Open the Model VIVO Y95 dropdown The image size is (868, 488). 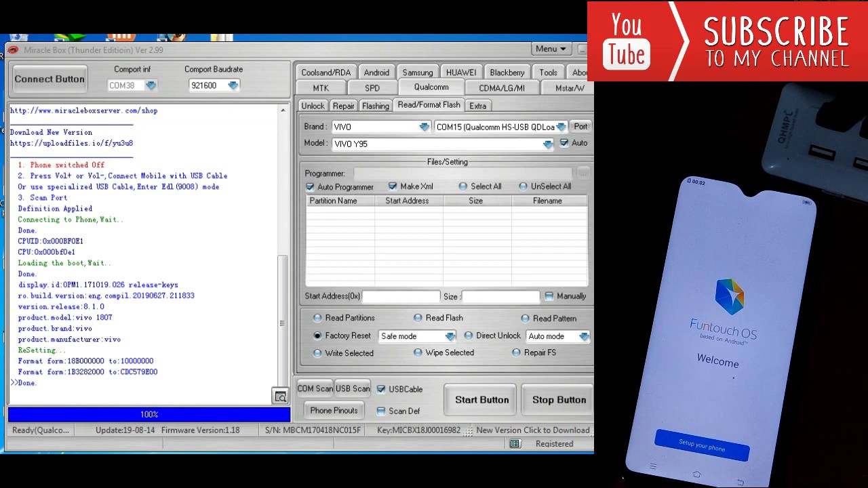tap(548, 144)
